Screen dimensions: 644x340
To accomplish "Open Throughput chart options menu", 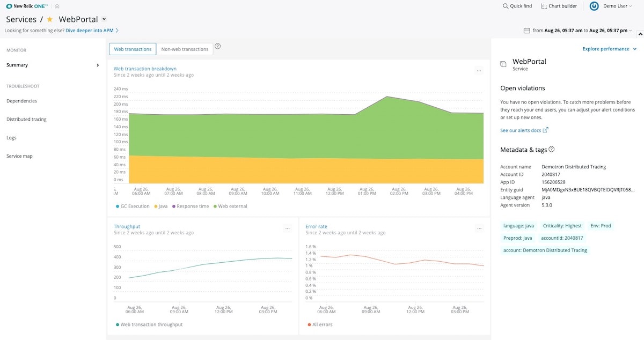I will (288, 228).
